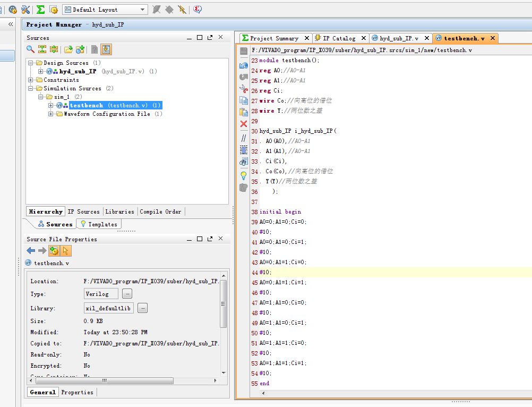Click the Add Sources icon
The width and height of the screenshot is (532, 407).
pyautogui.click(x=80, y=49)
